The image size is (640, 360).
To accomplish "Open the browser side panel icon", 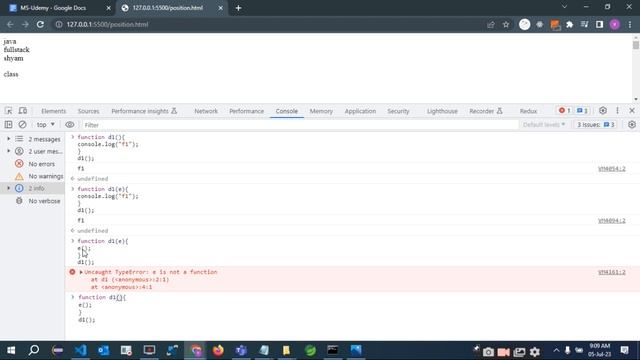I will (x=599, y=24).
